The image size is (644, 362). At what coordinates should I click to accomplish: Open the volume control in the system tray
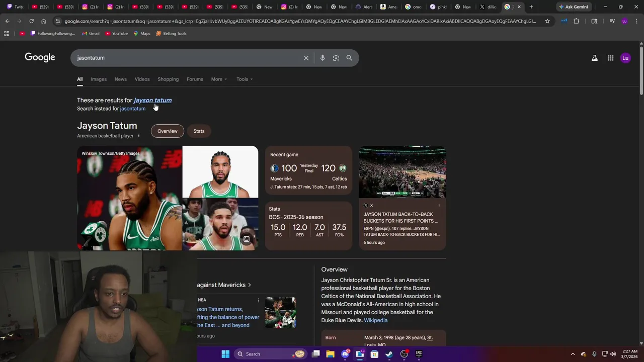pos(613,354)
